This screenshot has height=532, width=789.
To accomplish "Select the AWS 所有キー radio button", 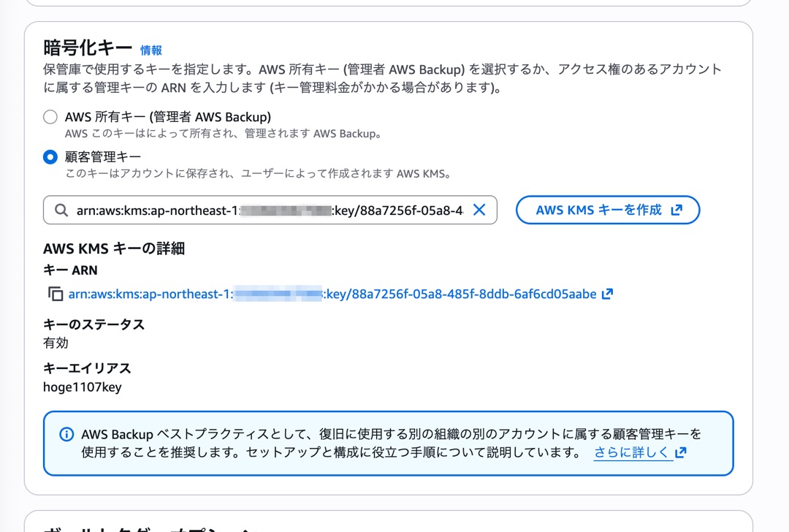I will click(49, 116).
